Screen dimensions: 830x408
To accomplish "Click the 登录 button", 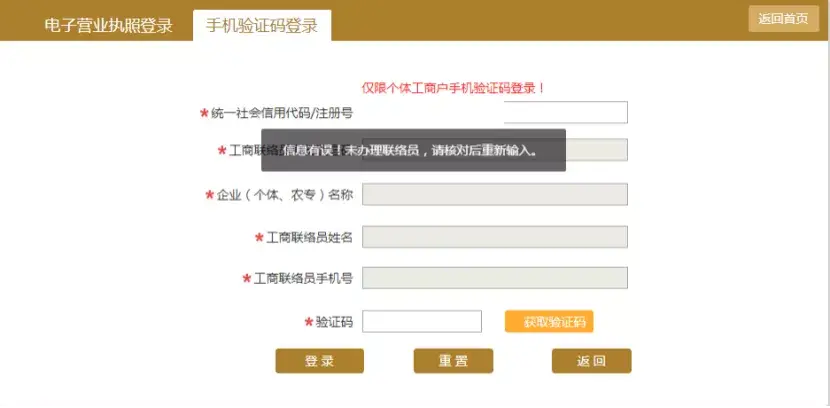I will (320, 361).
